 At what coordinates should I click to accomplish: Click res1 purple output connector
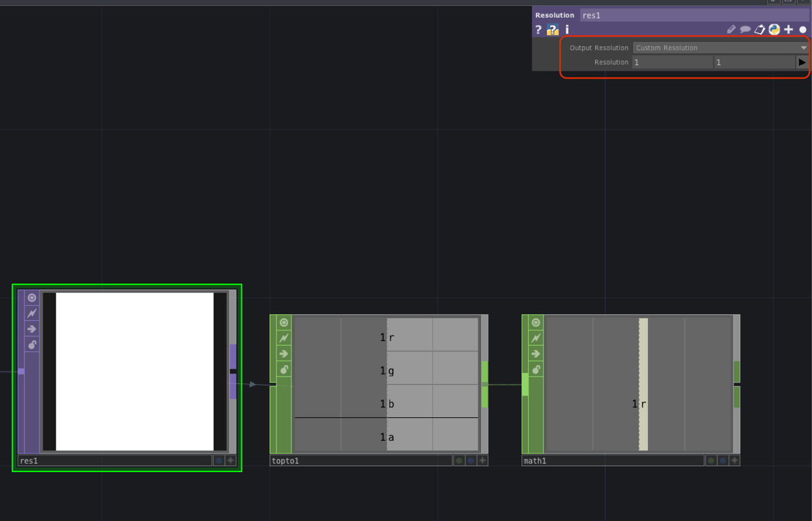coord(233,371)
